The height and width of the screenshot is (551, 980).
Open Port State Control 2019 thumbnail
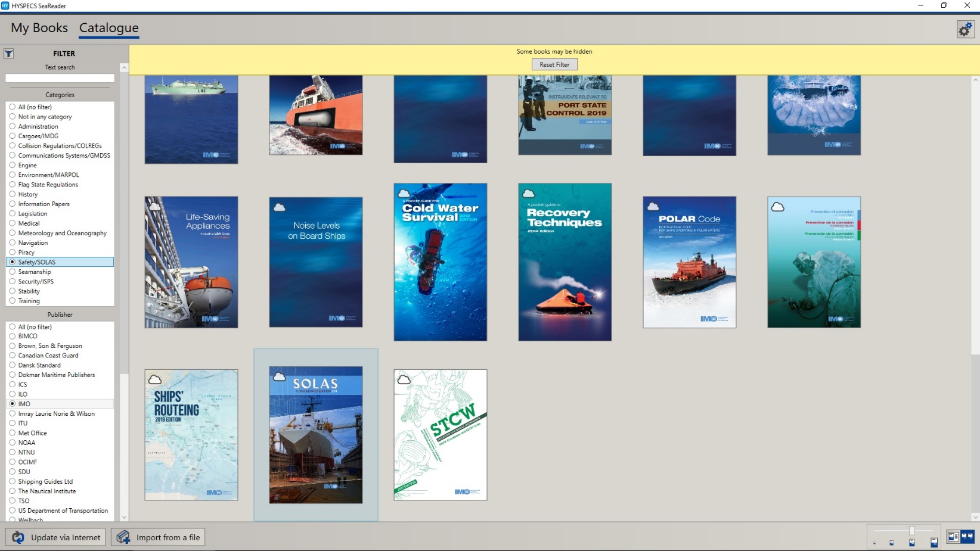(565, 116)
